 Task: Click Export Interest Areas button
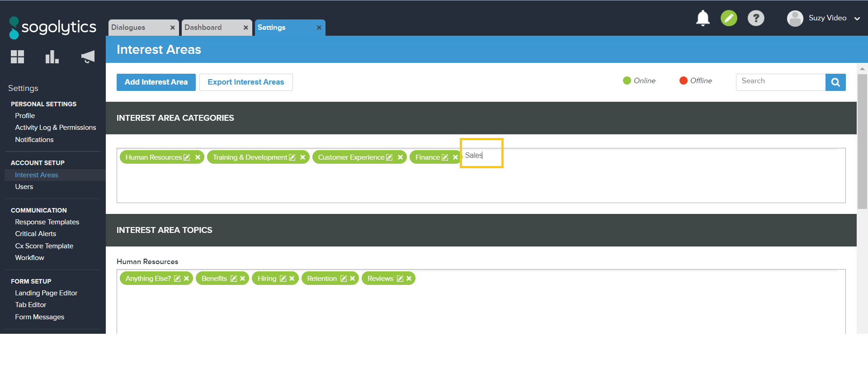tap(245, 82)
